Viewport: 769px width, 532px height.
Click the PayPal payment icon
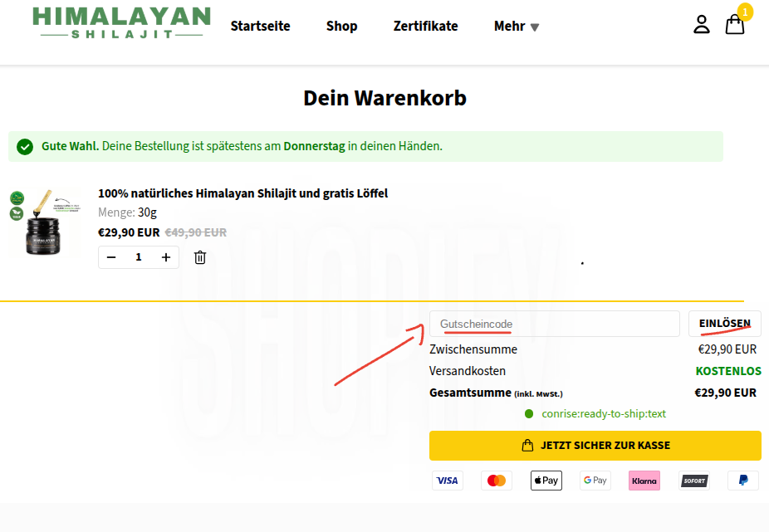742,481
